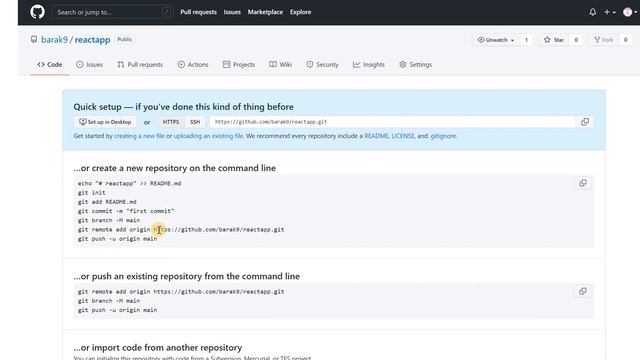
Task: Expand the plus create-new dropdown
Action: coord(610,12)
